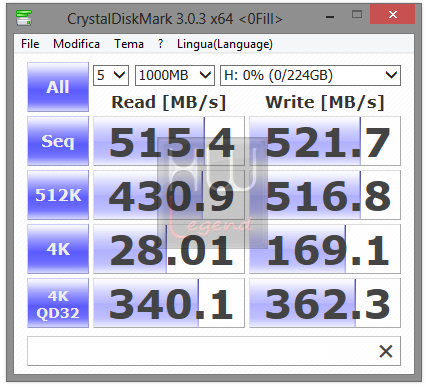Run all benchmarks with All button

click(58, 87)
